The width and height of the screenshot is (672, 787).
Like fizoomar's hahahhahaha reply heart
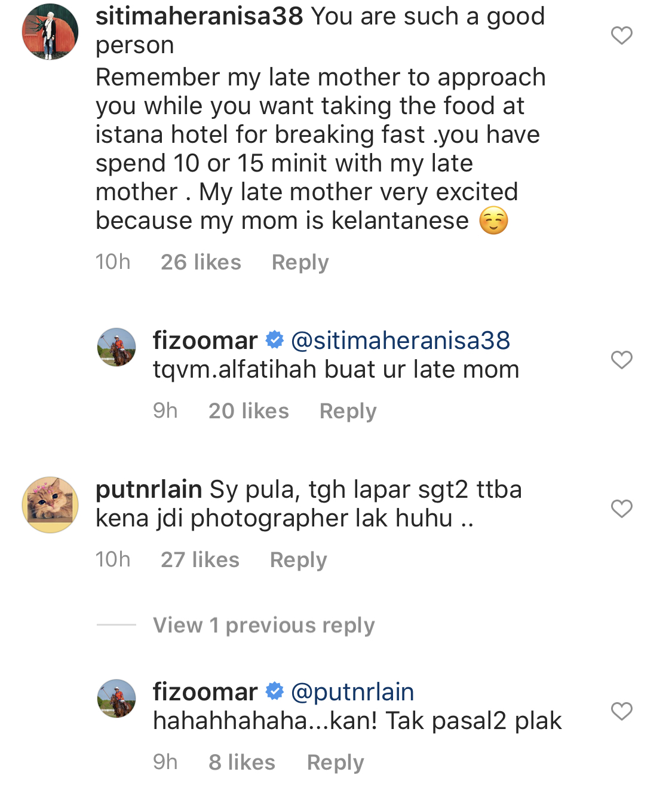[x=621, y=711]
